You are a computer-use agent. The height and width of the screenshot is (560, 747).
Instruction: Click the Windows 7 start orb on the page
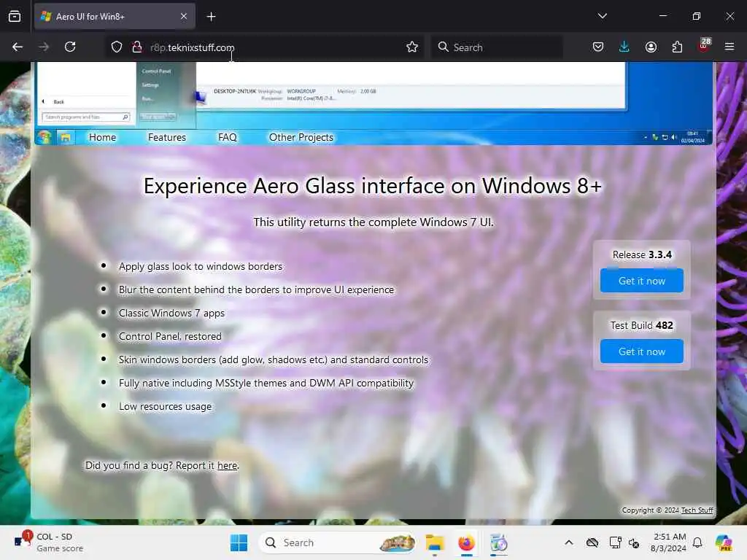click(44, 137)
